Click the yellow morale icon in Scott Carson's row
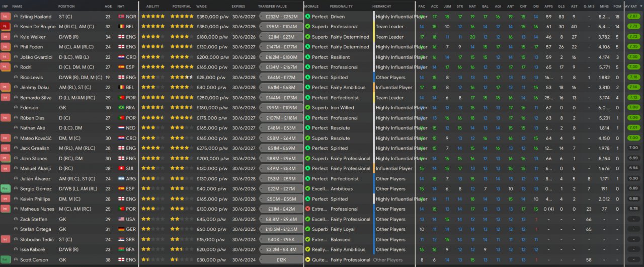 [308, 260]
